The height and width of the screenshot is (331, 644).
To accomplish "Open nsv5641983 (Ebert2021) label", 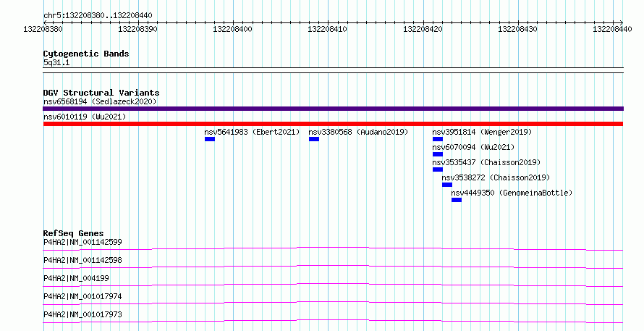I will coord(253,132).
